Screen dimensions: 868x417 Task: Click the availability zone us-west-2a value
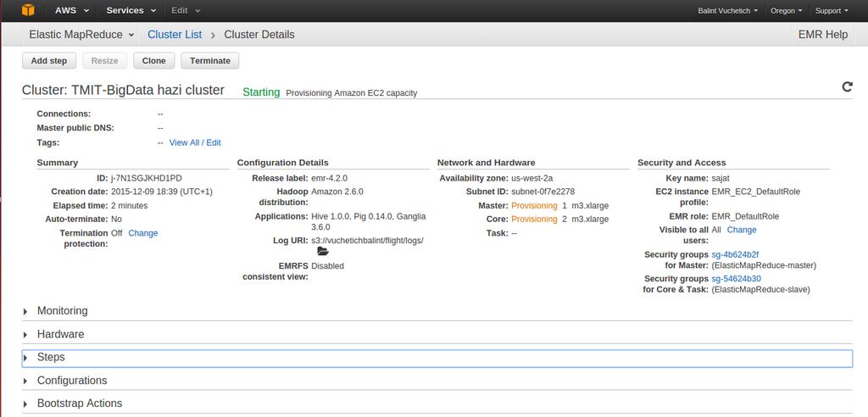point(532,178)
